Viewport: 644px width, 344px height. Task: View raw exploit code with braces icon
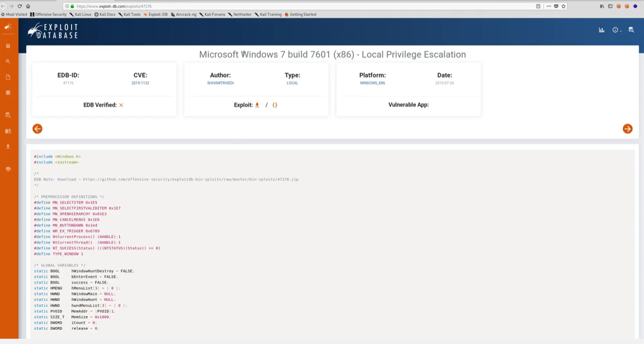tap(275, 105)
